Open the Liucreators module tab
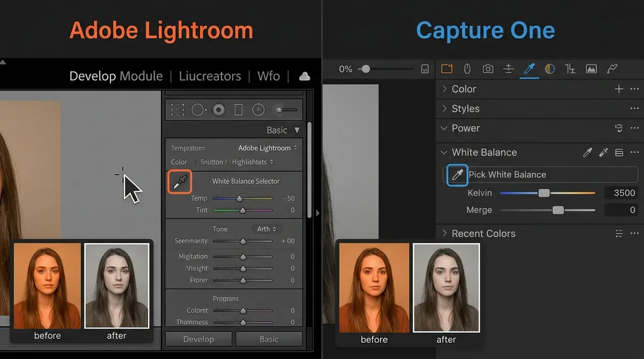Viewport: 644px width, 359px height. point(210,76)
